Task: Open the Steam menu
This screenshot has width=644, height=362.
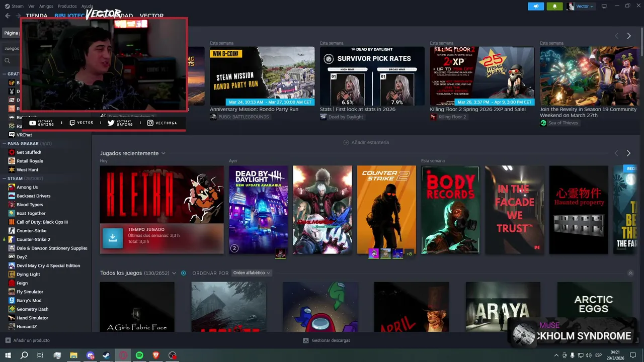Action: tap(15, 6)
